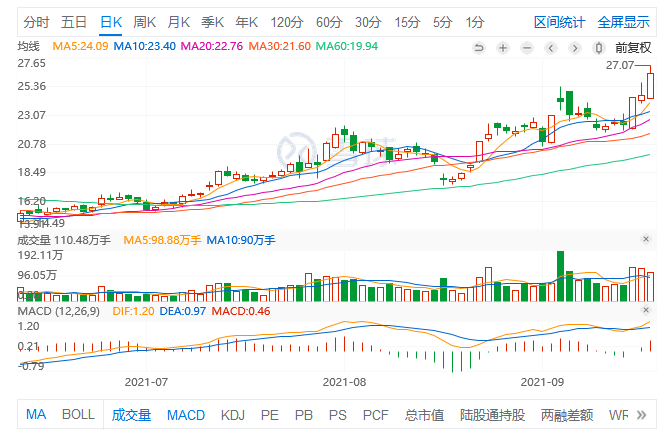668x433 pixels.
Task: Click the undo/reset chart icon
Action: (x=481, y=47)
